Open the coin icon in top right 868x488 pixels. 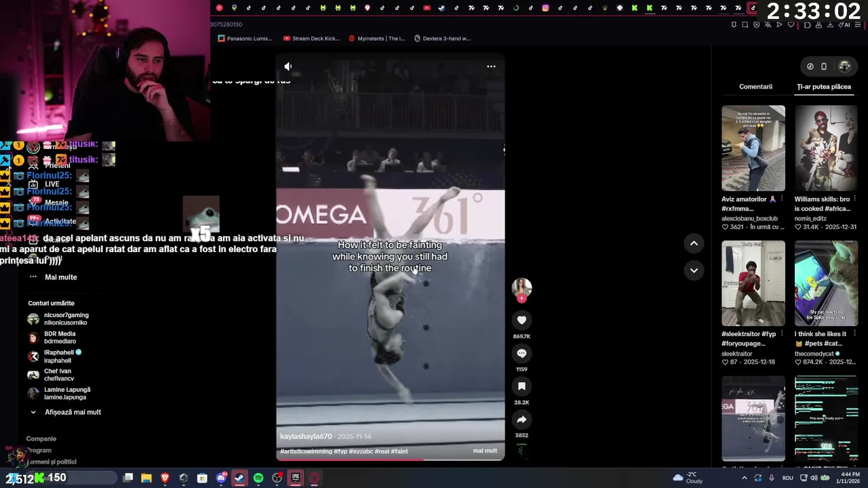click(x=810, y=66)
